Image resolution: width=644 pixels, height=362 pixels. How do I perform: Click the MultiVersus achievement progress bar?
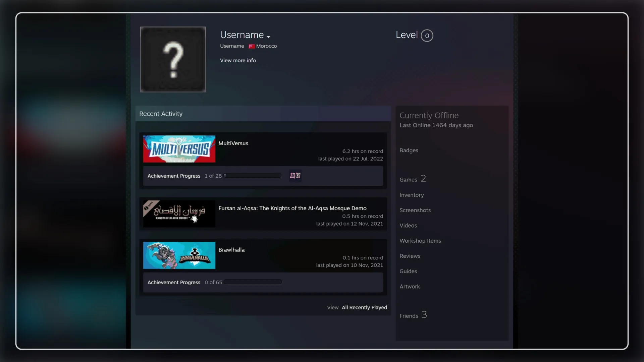(253, 175)
